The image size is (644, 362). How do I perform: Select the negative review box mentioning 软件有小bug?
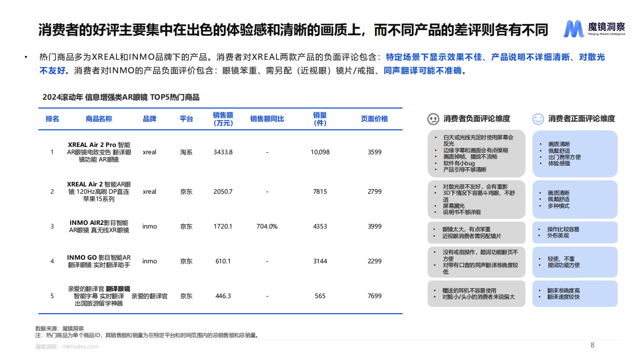click(476, 154)
